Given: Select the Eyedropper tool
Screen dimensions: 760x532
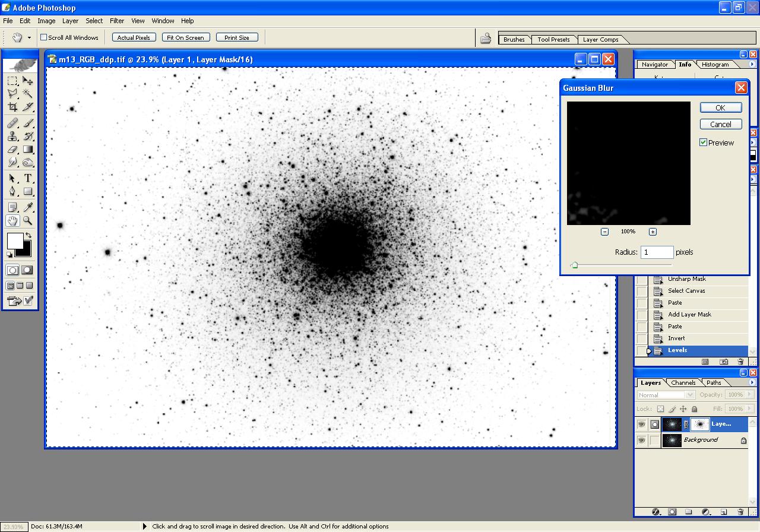Looking at the screenshot, I should click(28, 207).
